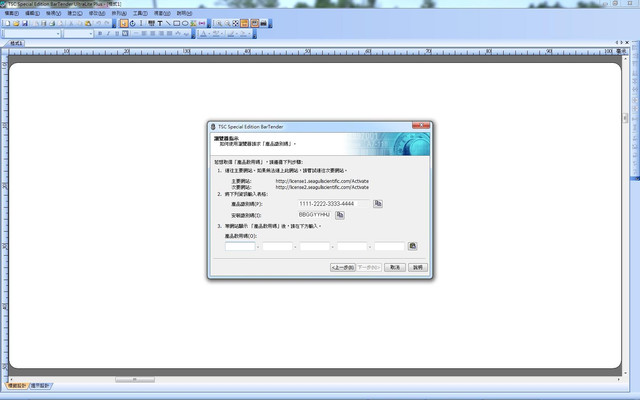Screen dimensions: 640x400
Task: Open the font name combo box
Action: (x=33, y=33)
